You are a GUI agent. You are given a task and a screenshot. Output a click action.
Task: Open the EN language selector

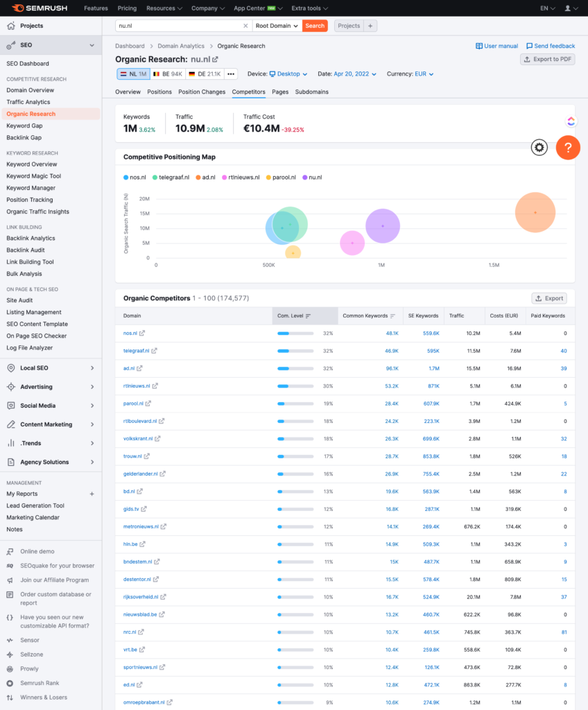point(547,8)
